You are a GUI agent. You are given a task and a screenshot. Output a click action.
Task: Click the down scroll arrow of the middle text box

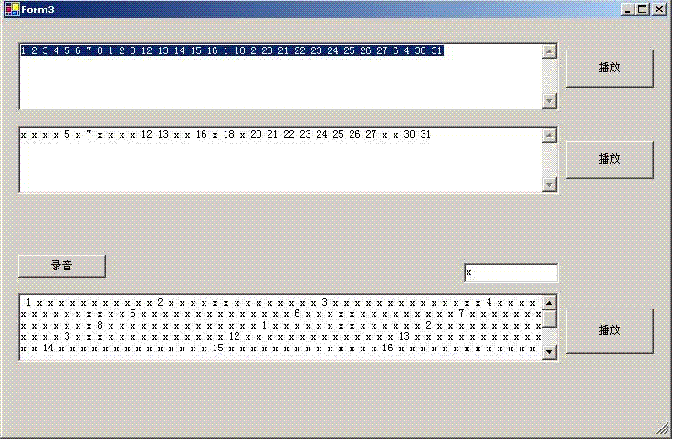tap(549, 185)
